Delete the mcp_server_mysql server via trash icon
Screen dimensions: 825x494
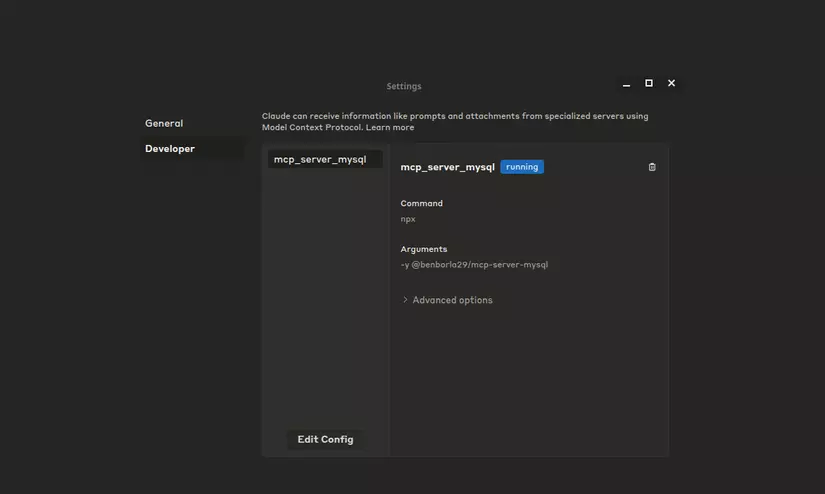coord(652,167)
